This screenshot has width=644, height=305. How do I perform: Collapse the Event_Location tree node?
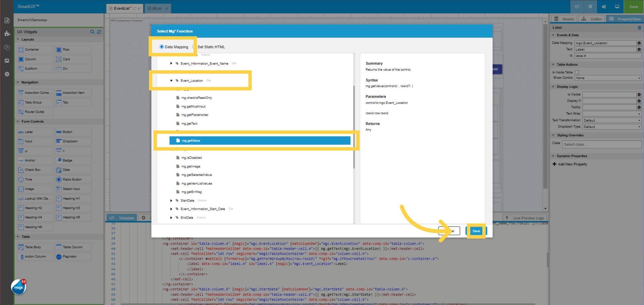(171, 80)
